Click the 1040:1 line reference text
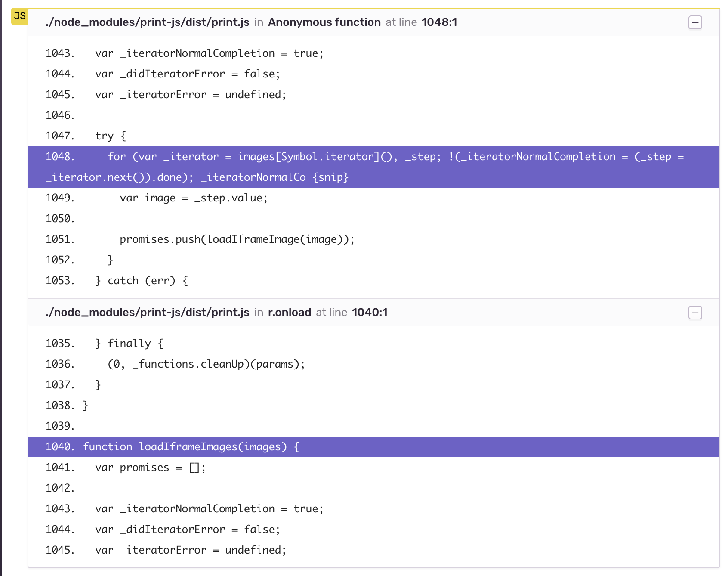Screen dimensions: 728x576 (369, 313)
